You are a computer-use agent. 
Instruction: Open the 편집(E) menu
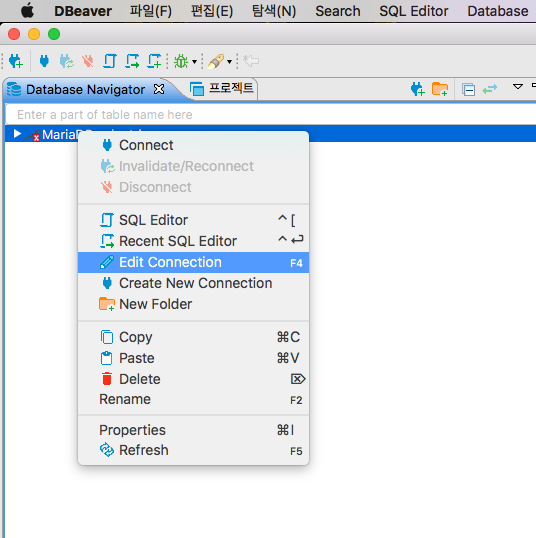point(212,11)
